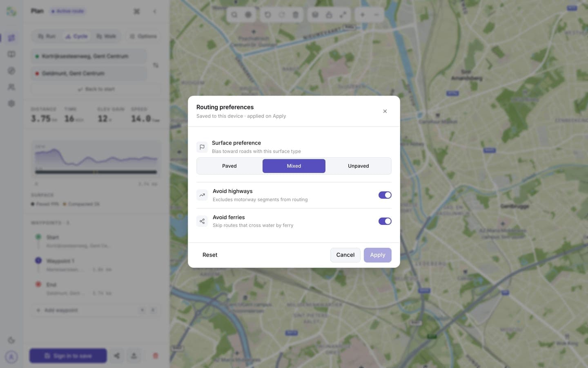Open the Options button in Plan panel
This screenshot has width=588, height=368.
[143, 36]
